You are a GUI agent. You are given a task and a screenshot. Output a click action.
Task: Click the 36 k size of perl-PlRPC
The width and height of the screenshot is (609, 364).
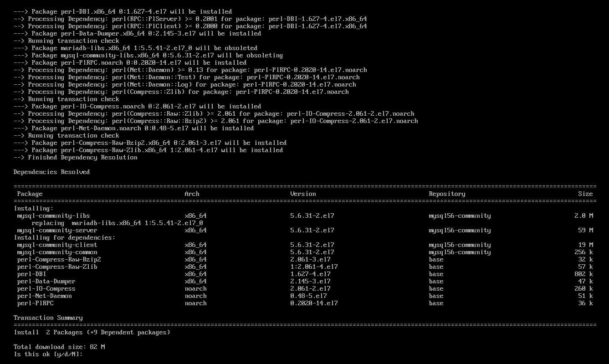tap(586, 303)
